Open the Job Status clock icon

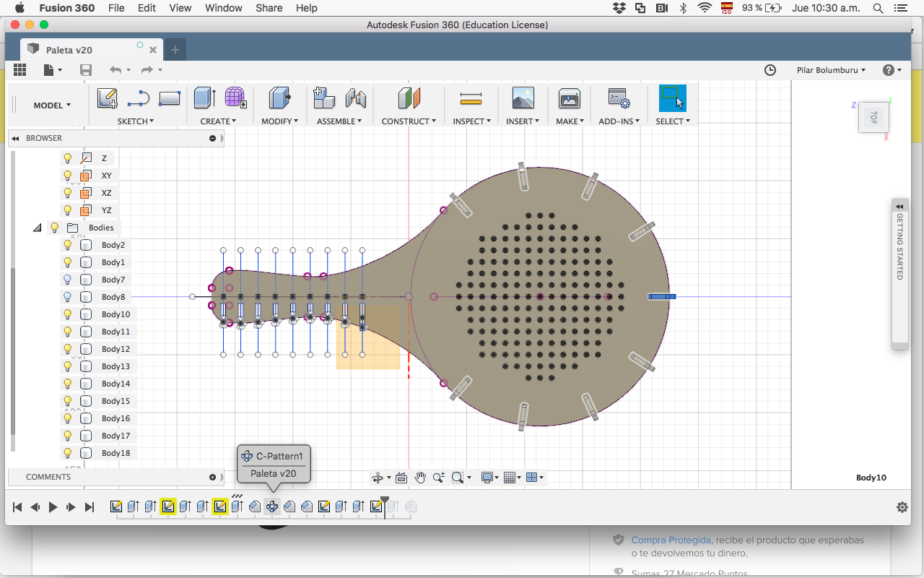[770, 70]
